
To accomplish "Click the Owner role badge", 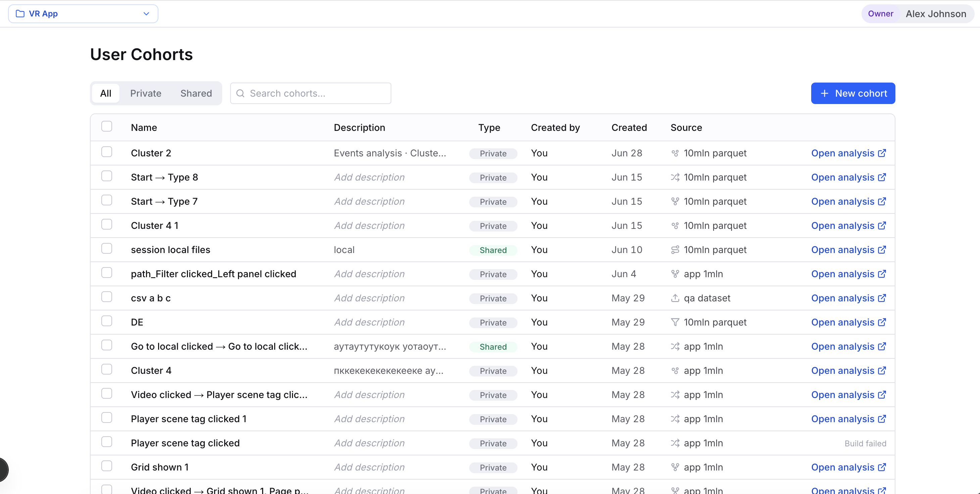I will 880,14.
